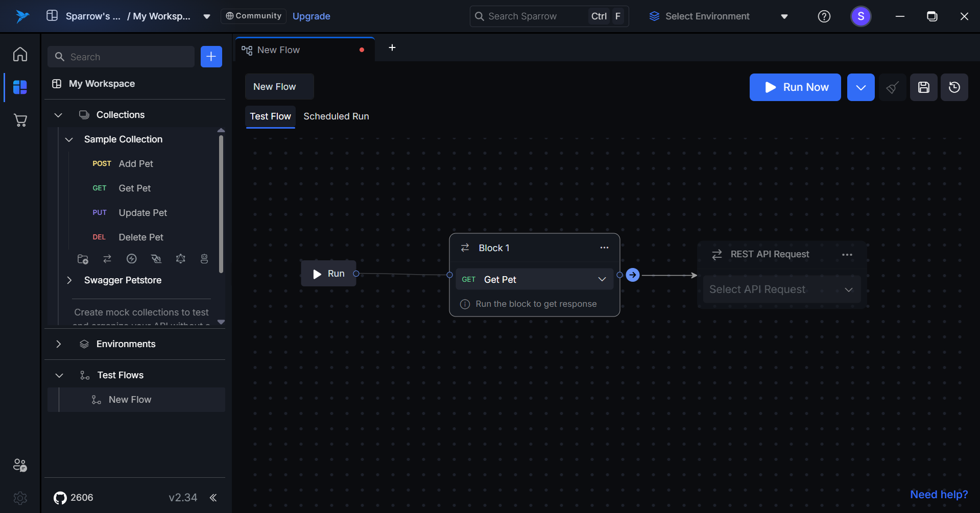Click the GraphQL request icon
980x513 pixels.
181,259
